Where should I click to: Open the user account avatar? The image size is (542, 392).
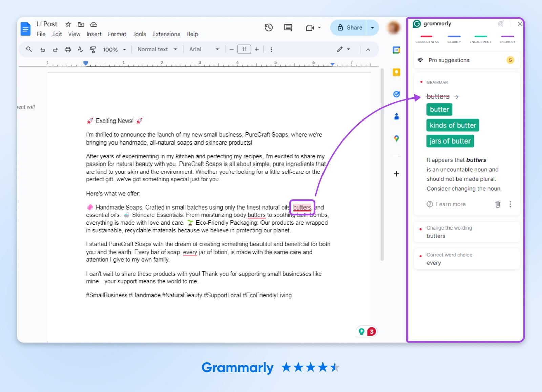[394, 28]
